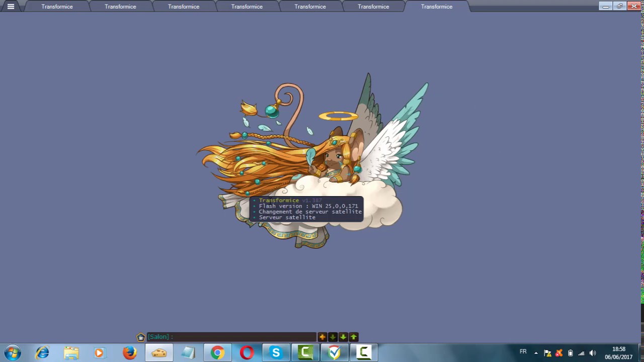The width and height of the screenshot is (644, 362).
Task: Open the clock showing 18:58
Action: point(619,353)
